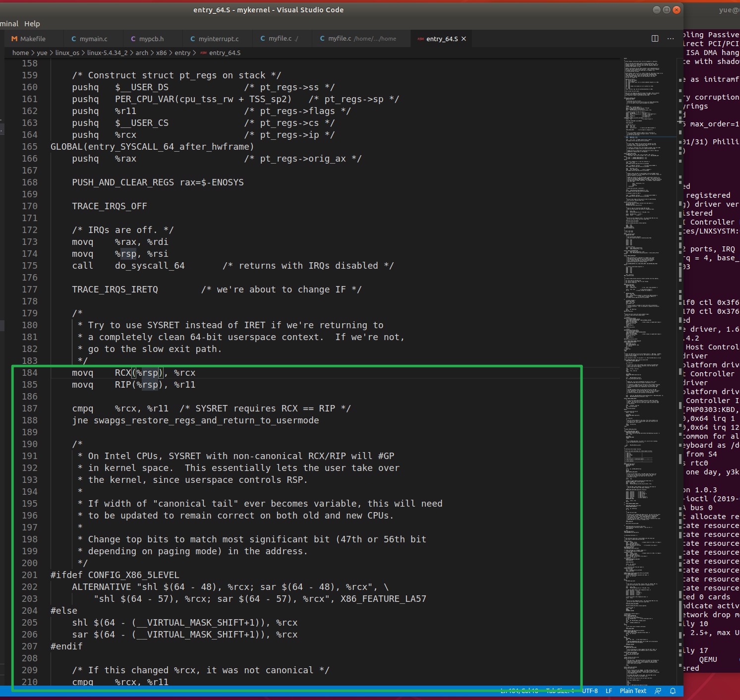Click swapgs_restore_regs_and_return_to_usermode jump target
The image size is (740, 700).
206,420
